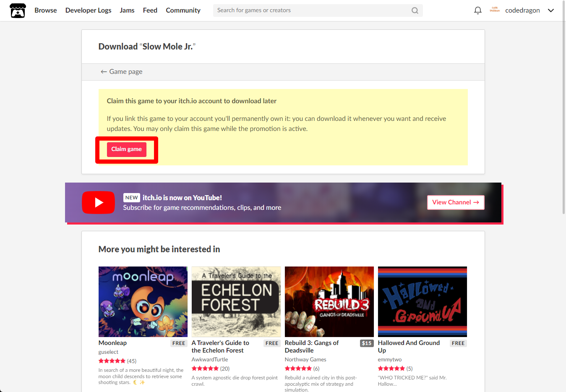The image size is (566, 392).
Task: Click the Rebuild 3 star rating (6)
Action: [302, 368]
